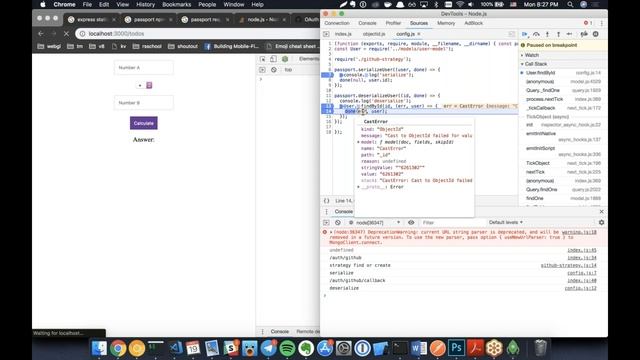Toggle breakpoint on line 7 gutter
Image resolution: width=640 pixels, height=360 pixels.
point(327,75)
